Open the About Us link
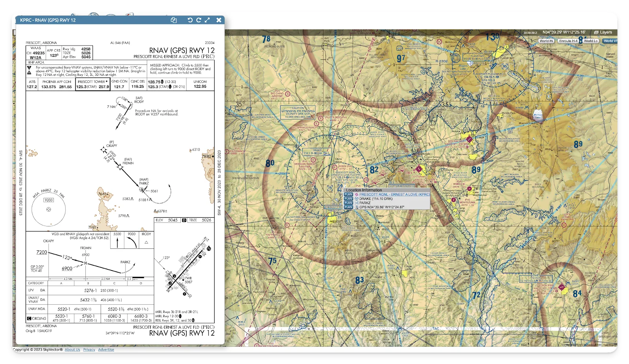The width and height of the screenshot is (629, 364). tap(72, 349)
